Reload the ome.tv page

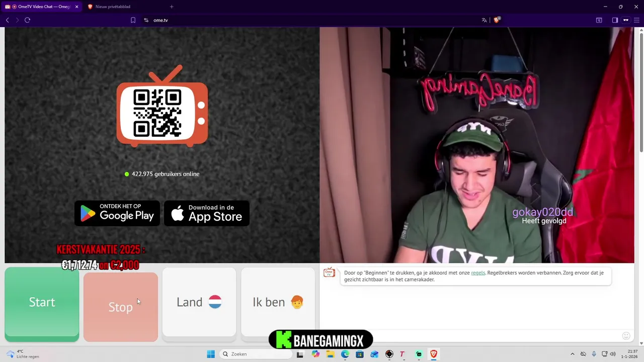pos(27,20)
